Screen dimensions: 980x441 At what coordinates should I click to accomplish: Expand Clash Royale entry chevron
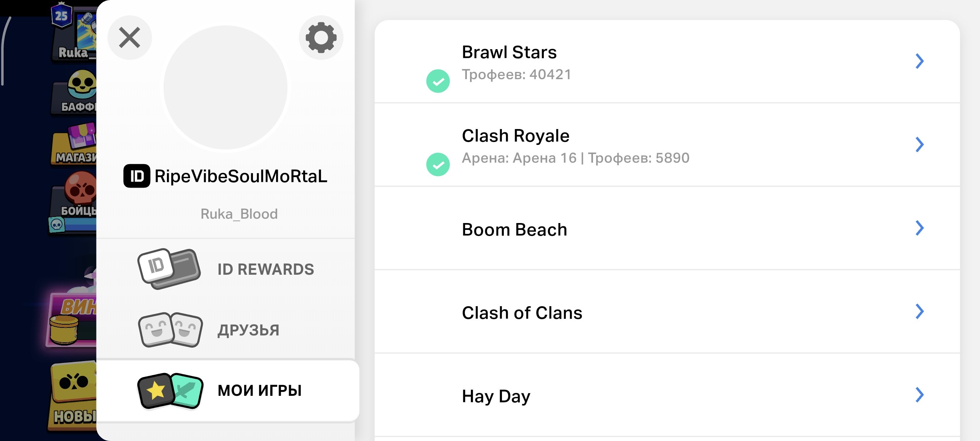point(920,145)
